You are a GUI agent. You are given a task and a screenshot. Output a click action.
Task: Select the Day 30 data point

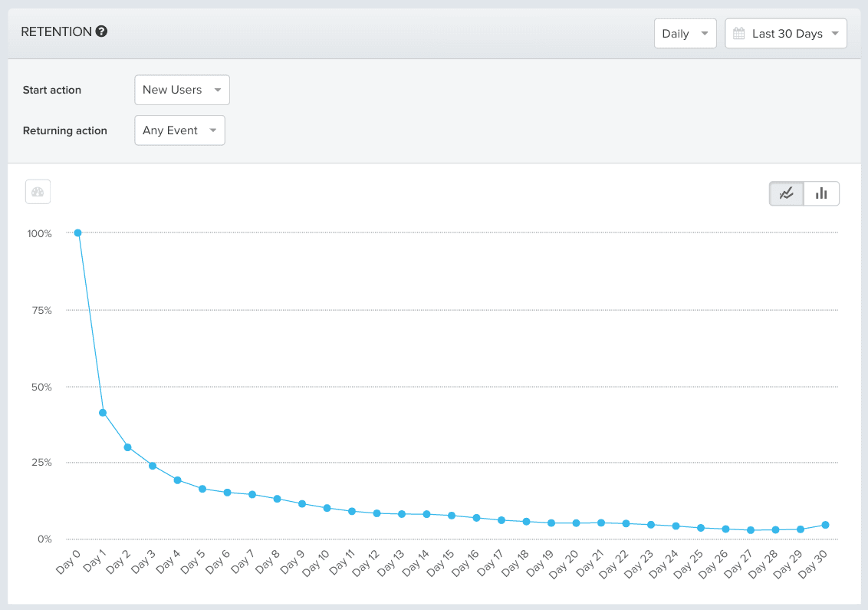pyautogui.click(x=825, y=525)
